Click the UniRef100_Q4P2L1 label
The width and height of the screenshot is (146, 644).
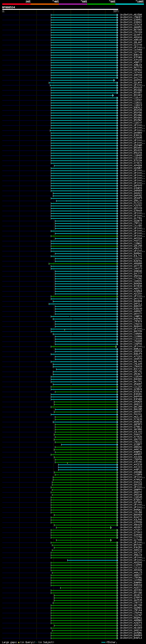131,304
